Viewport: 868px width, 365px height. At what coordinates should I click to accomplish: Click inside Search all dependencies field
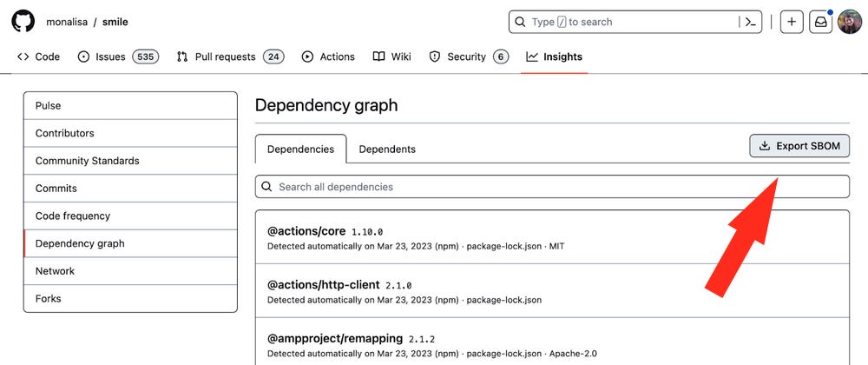coord(552,187)
